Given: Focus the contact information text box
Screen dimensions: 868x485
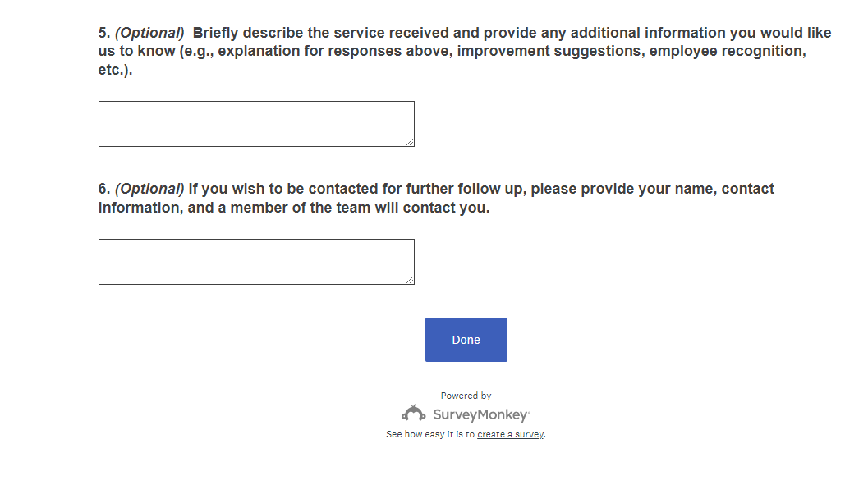Looking at the screenshot, I should point(256,262).
